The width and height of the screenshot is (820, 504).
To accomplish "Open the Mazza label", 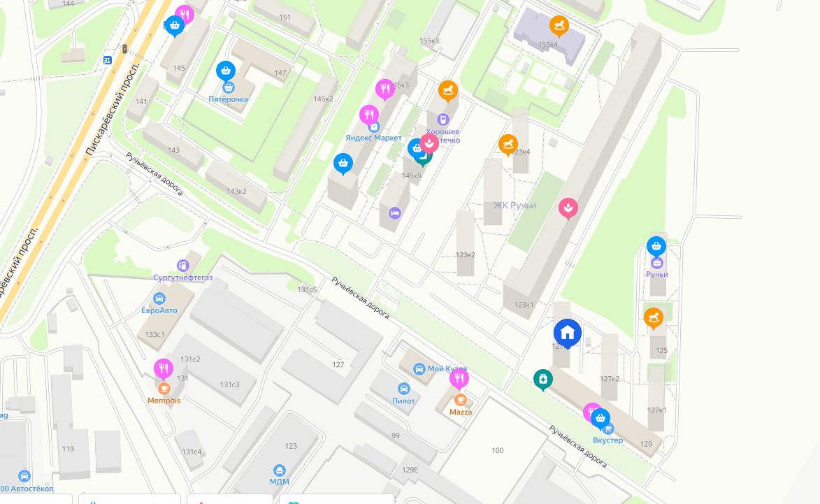I will 461,412.
